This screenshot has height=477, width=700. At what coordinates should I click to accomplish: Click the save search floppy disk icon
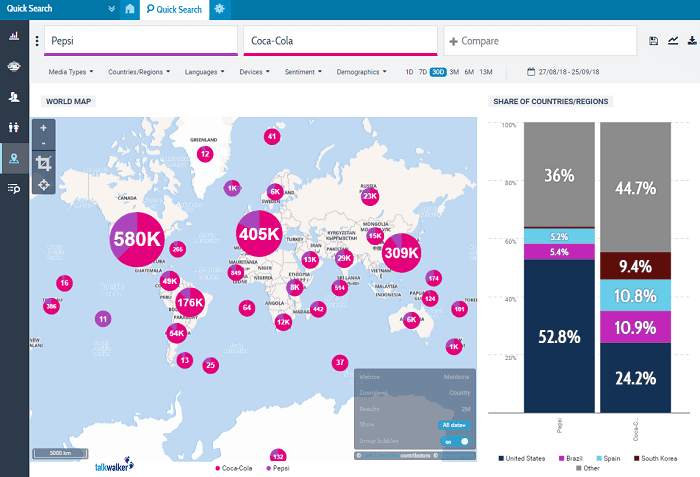pos(653,41)
